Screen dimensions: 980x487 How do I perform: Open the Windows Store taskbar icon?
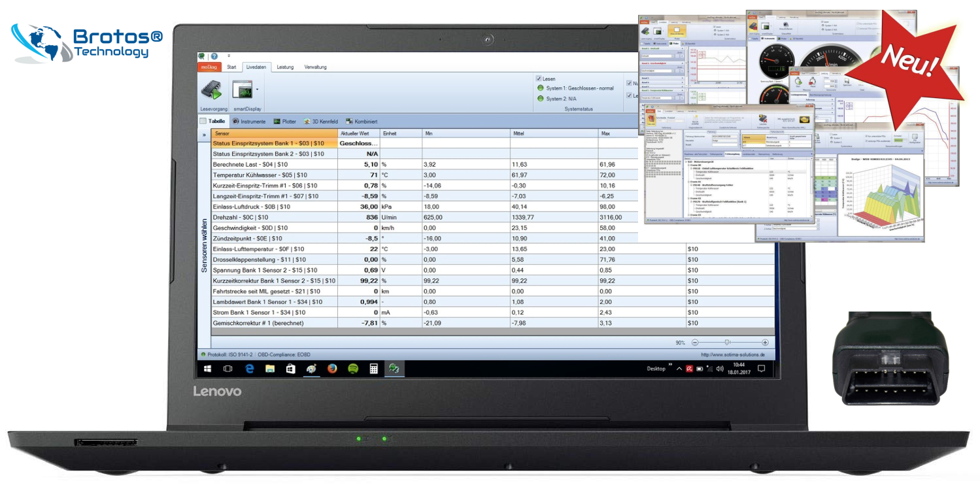pyautogui.click(x=290, y=369)
